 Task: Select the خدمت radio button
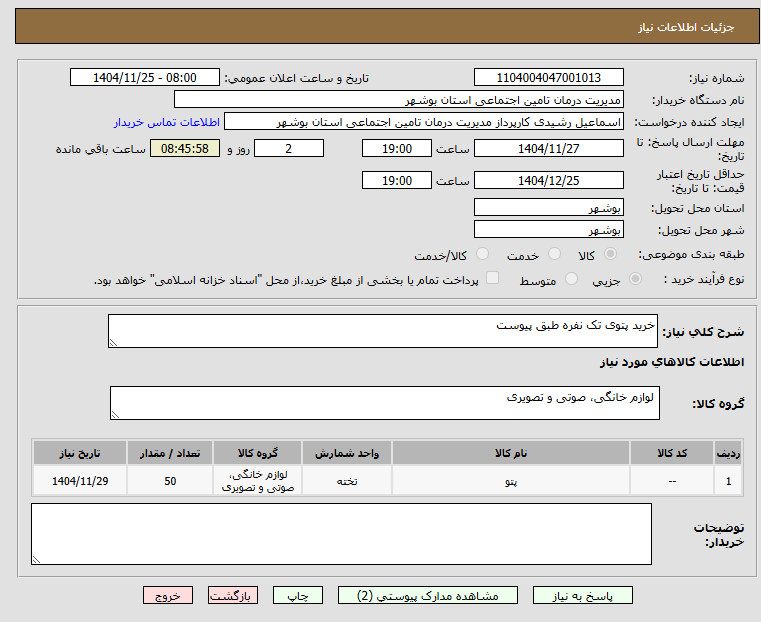pyautogui.click(x=554, y=254)
